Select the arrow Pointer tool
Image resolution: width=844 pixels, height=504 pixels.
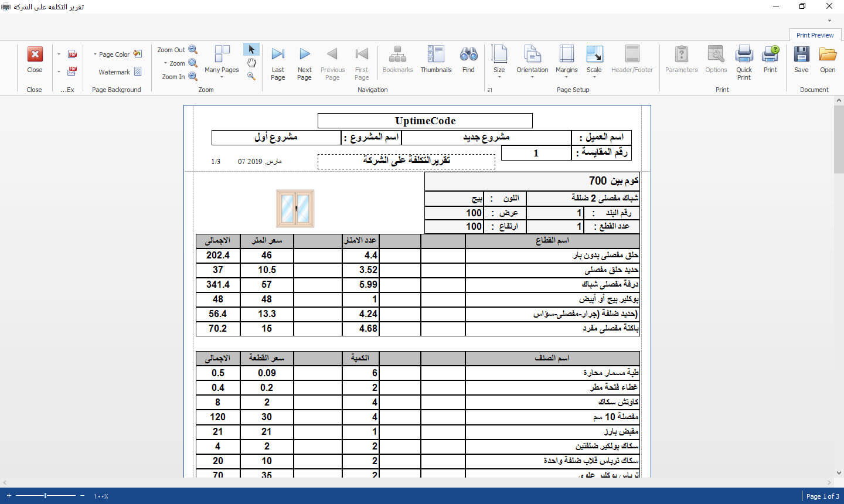[251, 50]
